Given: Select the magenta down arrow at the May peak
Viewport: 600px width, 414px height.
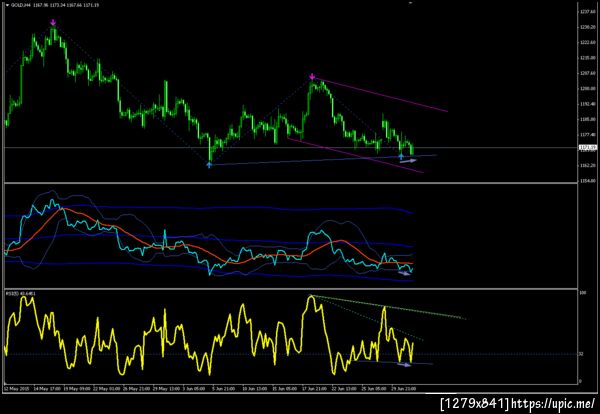Looking at the screenshot, I should (x=53, y=23).
